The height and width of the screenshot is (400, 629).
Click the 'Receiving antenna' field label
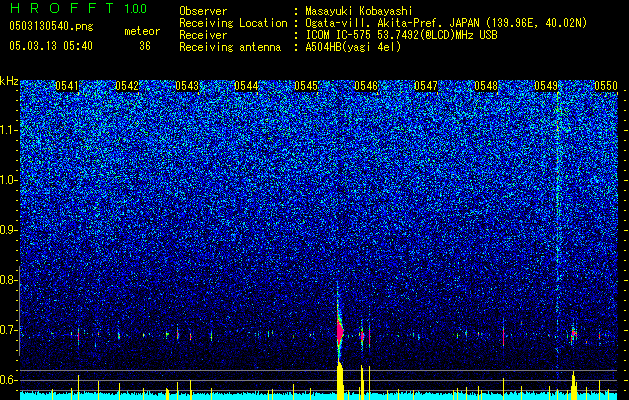(230, 47)
